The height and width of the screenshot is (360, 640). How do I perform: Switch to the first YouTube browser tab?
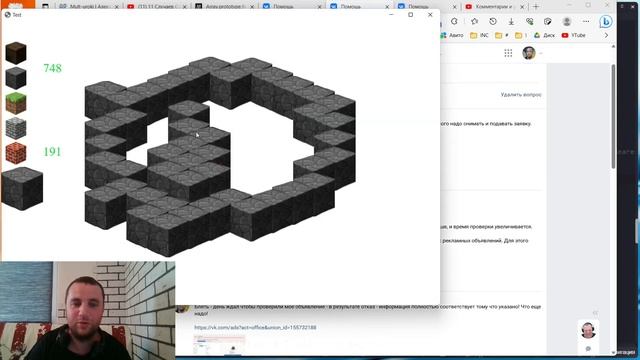click(x=155, y=7)
